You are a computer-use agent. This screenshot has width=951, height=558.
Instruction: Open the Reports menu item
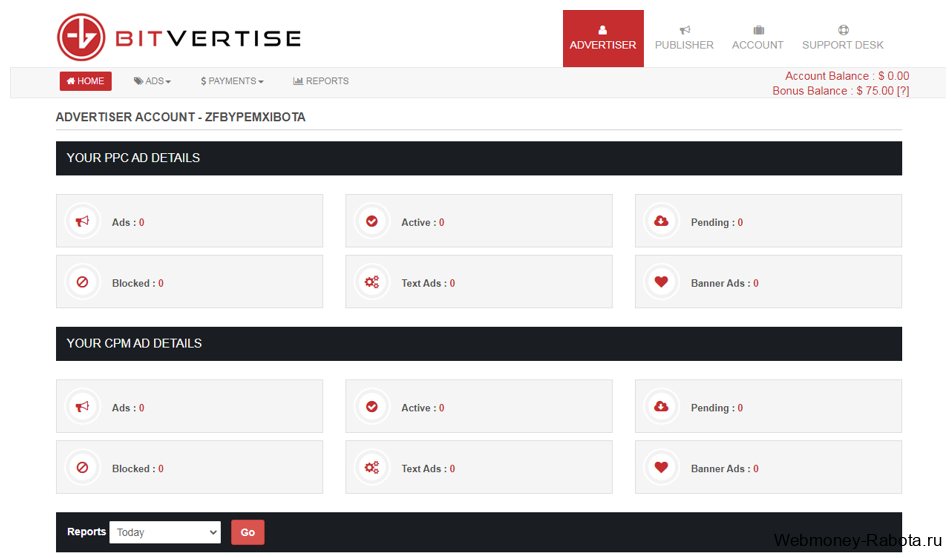(x=321, y=81)
